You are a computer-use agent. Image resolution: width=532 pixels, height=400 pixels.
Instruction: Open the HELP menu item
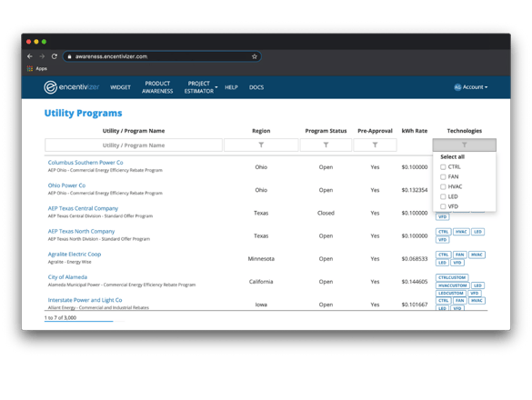point(231,87)
